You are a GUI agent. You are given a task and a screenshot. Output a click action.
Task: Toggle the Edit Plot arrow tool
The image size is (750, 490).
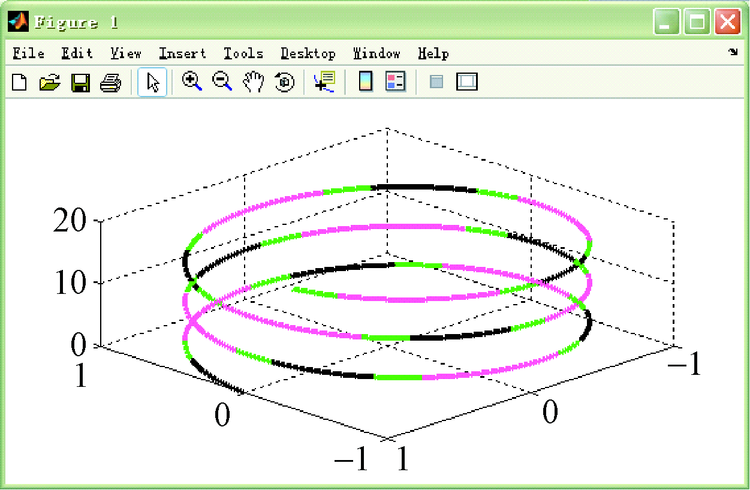pyautogui.click(x=152, y=83)
